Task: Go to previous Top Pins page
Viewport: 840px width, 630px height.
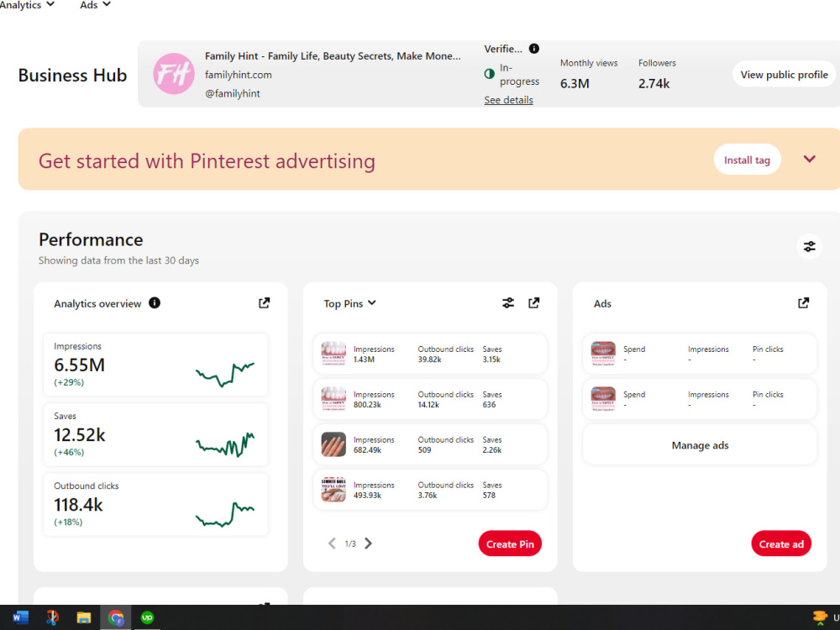Action: (x=332, y=543)
